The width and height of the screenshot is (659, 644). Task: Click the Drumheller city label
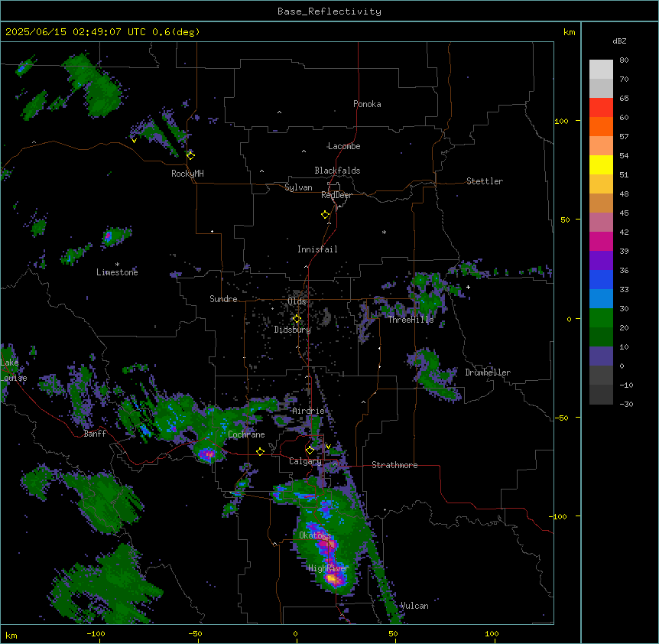pyautogui.click(x=488, y=372)
